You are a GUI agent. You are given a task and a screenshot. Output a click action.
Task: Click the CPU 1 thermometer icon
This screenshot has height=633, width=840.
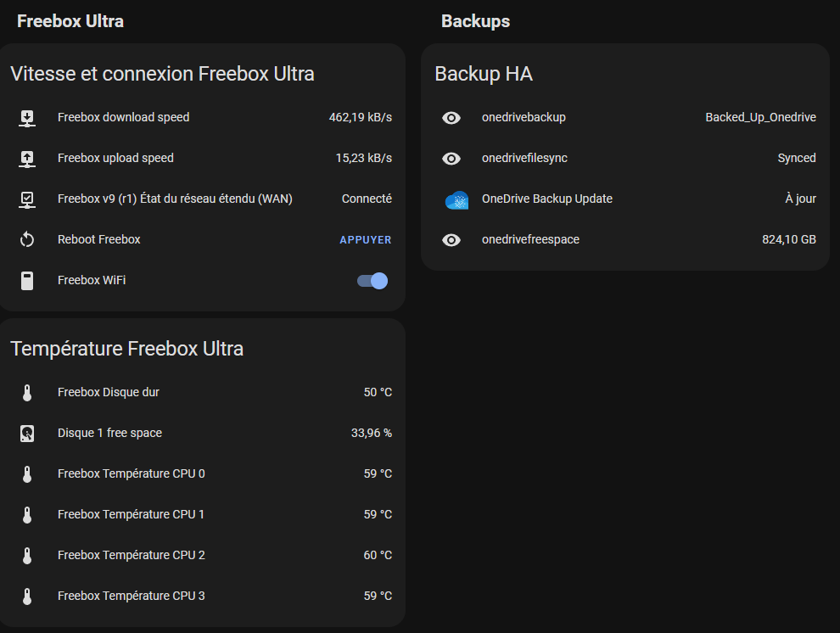[x=27, y=515]
